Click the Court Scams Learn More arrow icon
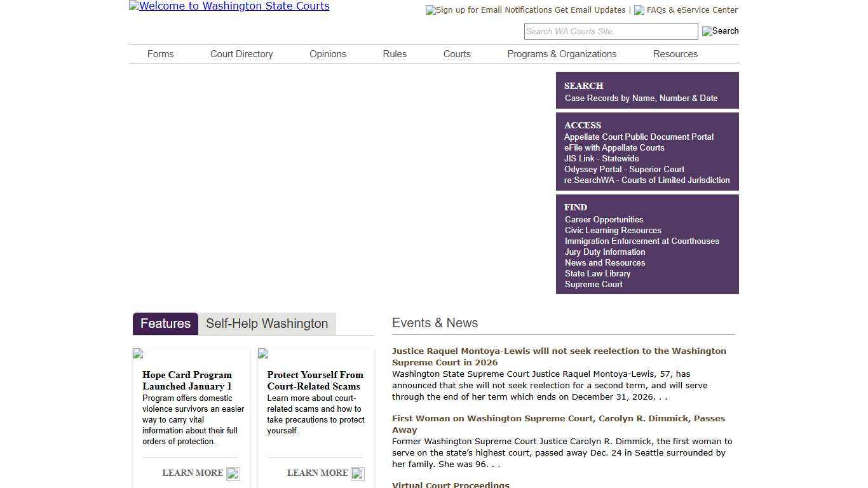The height and width of the screenshot is (488, 868). [358, 474]
